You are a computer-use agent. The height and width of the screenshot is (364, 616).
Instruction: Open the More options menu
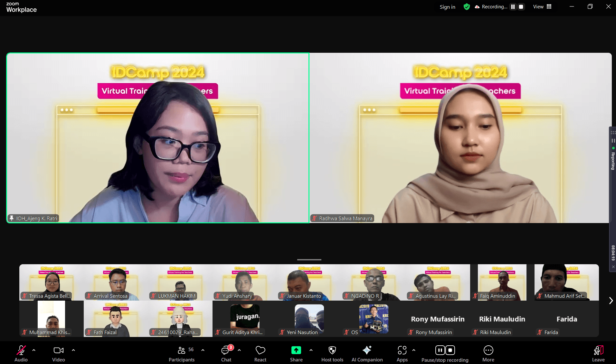pos(488,353)
